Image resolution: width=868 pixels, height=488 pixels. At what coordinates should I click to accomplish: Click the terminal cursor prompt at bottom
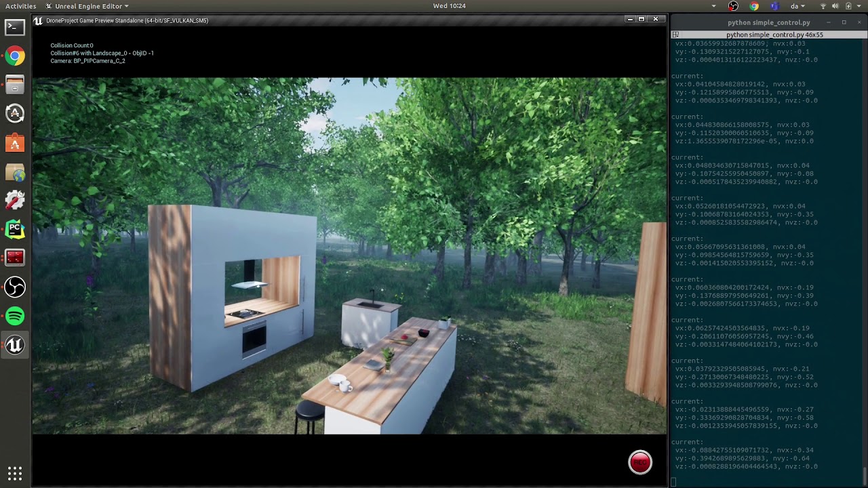click(x=673, y=483)
